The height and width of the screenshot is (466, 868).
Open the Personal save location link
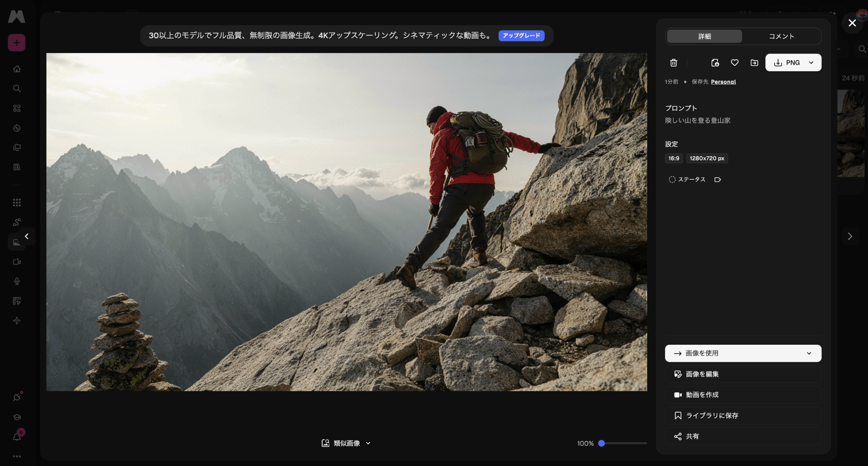(723, 82)
